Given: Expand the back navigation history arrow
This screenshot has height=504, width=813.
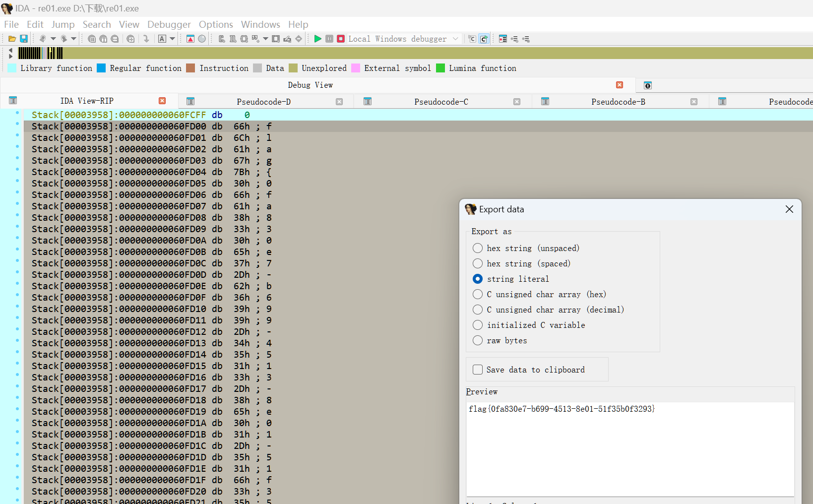Looking at the screenshot, I should click(53, 39).
